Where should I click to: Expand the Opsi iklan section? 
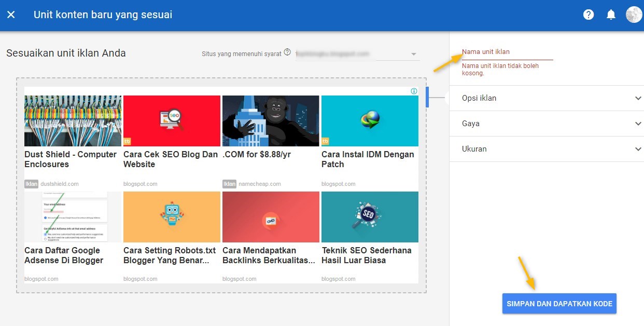click(x=547, y=98)
